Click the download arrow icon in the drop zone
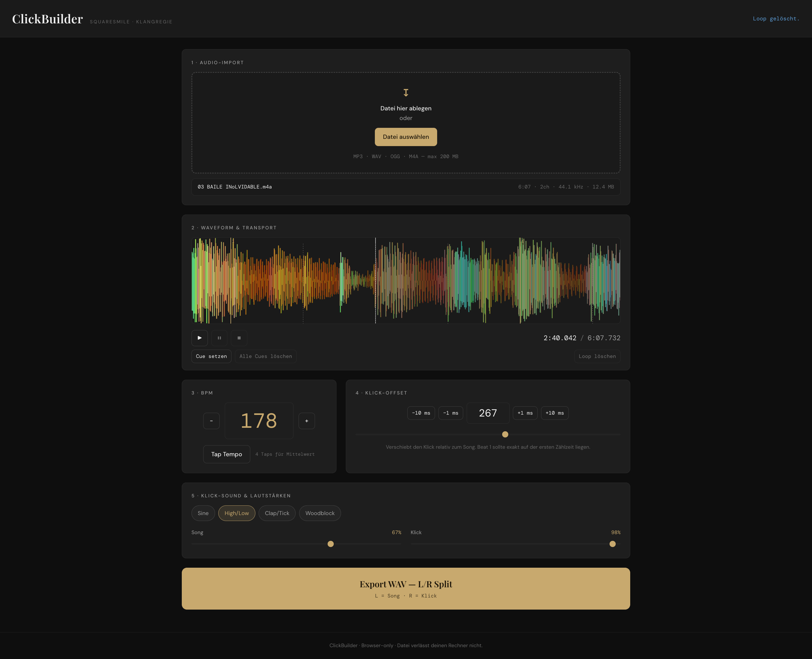This screenshot has width=812, height=659. point(406,93)
